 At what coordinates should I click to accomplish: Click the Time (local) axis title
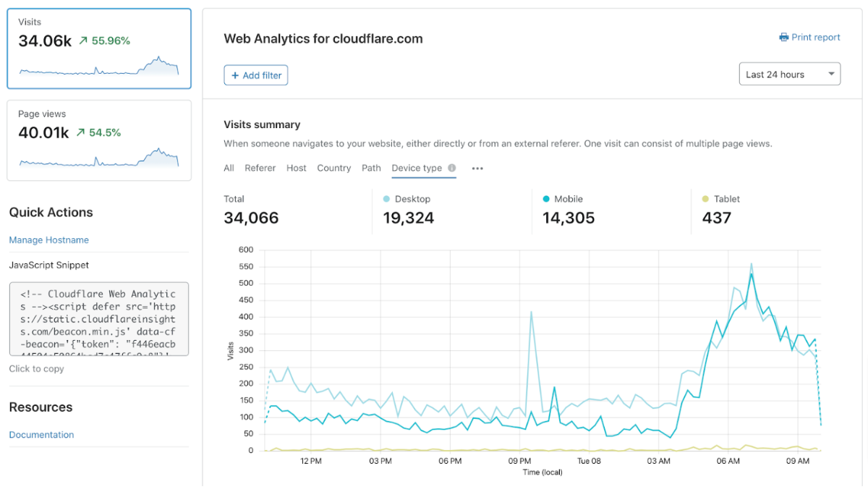click(542, 472)
